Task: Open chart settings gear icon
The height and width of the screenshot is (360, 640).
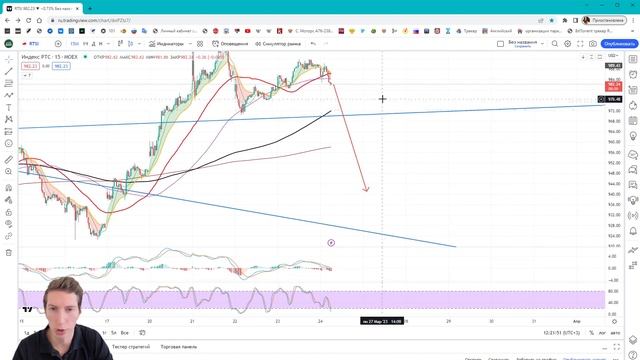Action: point(567,44)
